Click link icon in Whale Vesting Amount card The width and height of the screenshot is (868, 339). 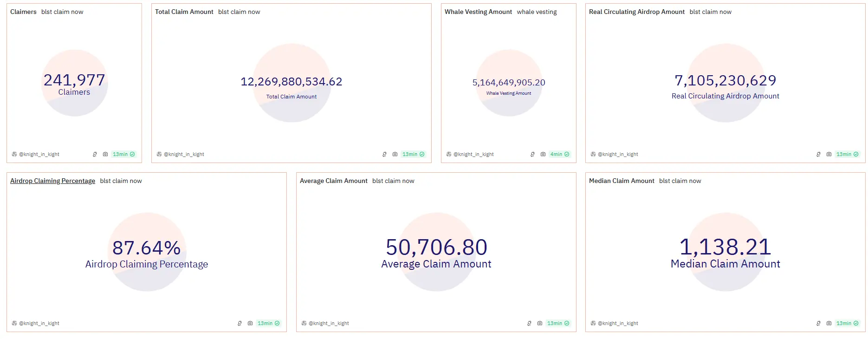click(532, 154)
